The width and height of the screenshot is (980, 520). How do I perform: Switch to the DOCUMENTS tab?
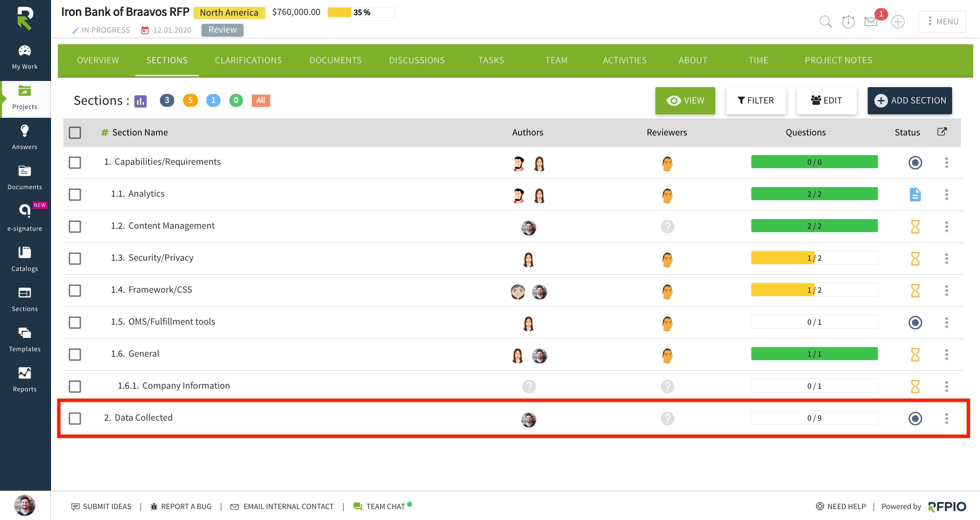[x=335, y=60]
